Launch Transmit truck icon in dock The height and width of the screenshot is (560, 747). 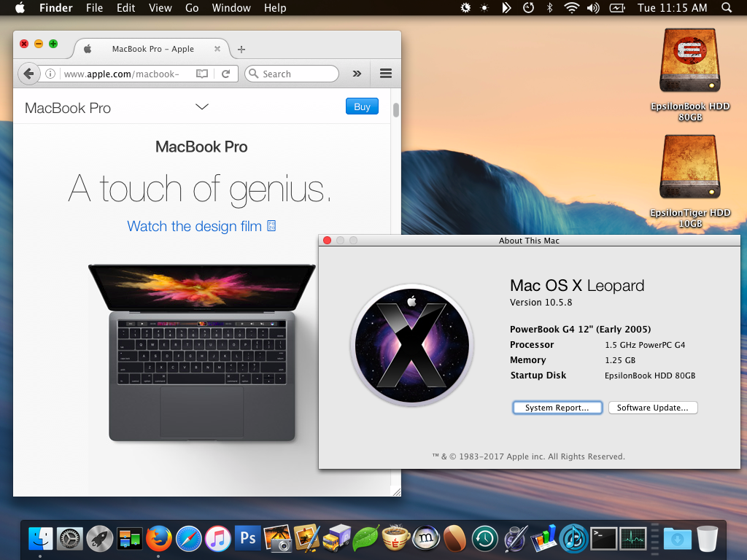(x=337, y=539)
